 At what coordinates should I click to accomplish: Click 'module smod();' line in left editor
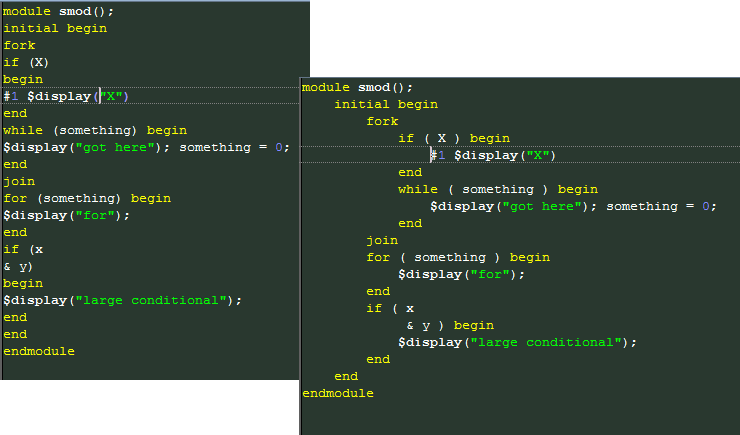59,11
